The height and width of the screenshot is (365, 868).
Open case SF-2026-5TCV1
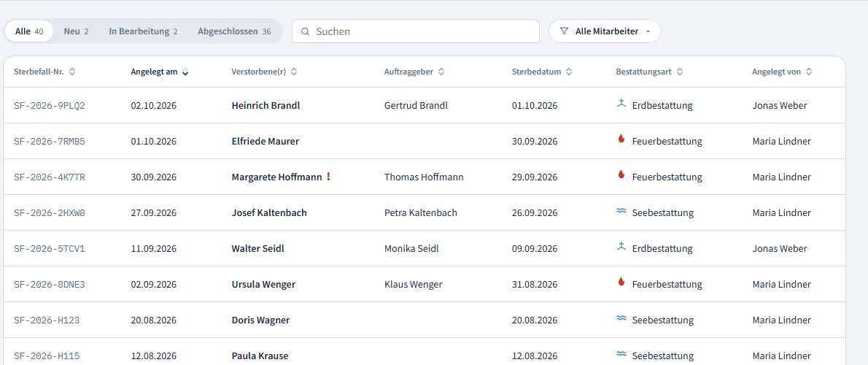50,249
